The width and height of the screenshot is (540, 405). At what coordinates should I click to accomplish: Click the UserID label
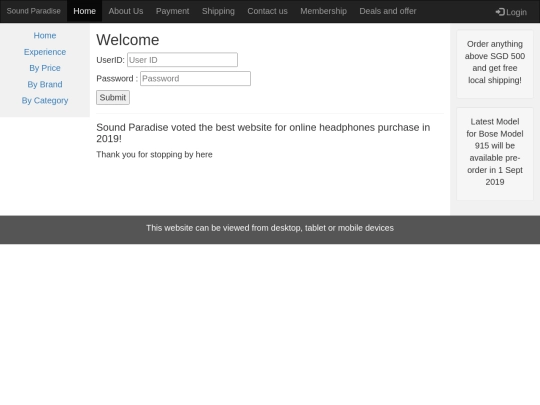110,60
